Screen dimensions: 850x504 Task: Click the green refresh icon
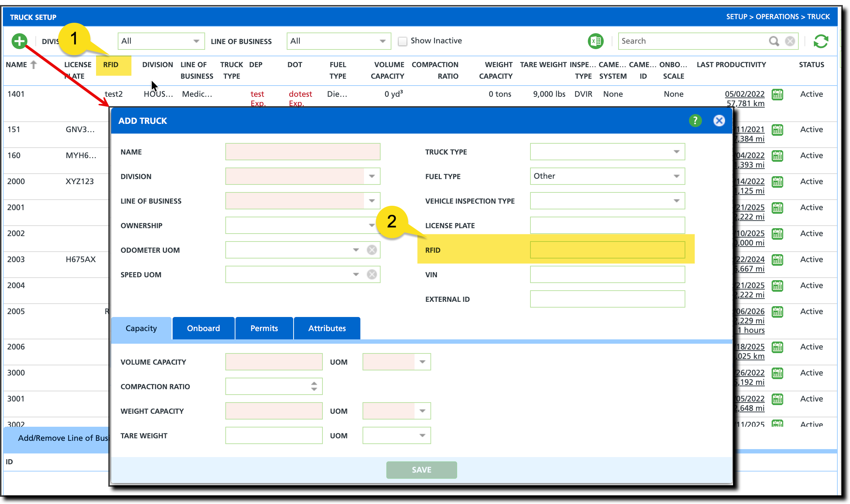[x=820, y=41]
